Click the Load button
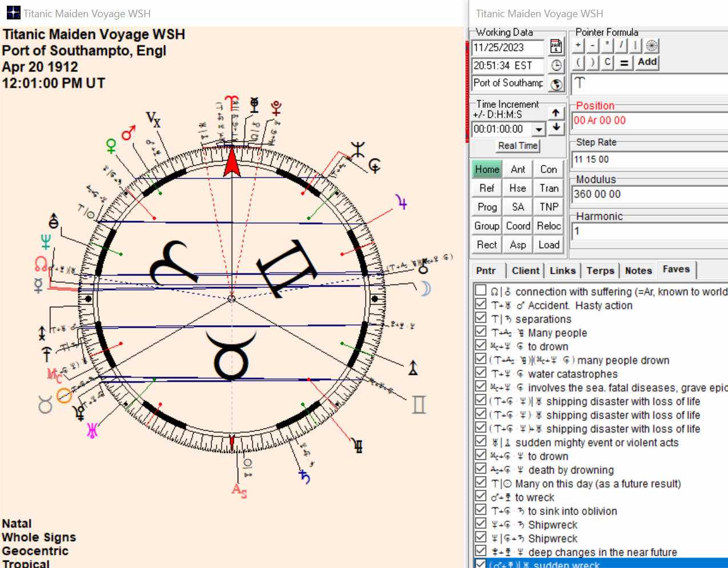 click(549, 245)
